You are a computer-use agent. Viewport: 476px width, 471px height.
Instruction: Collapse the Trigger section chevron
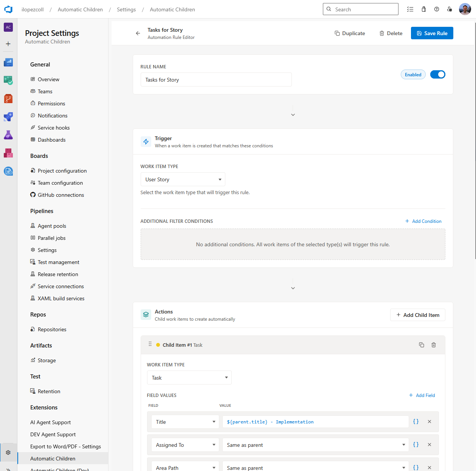(293, 114)
